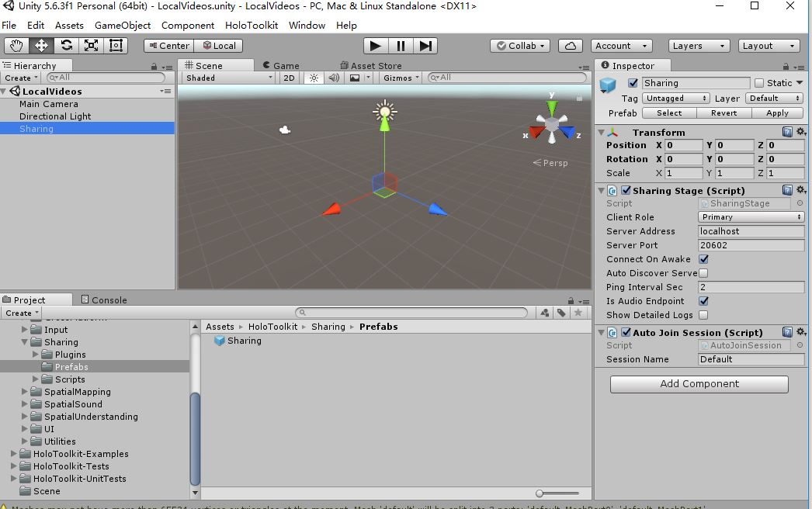Open the Layer dropdown Default
The image size is (812, 509).
[x=774, y=99]
